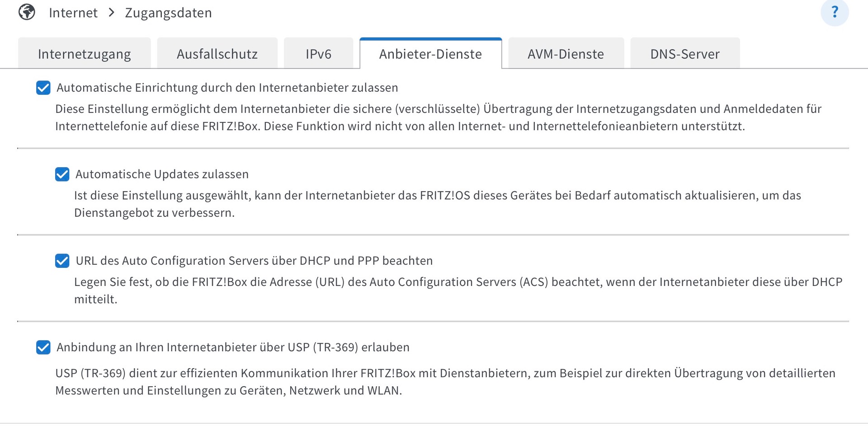Click description starting 'USP (TR-369) dient zur'
The image size is (868, 426).
click(445, 382)
